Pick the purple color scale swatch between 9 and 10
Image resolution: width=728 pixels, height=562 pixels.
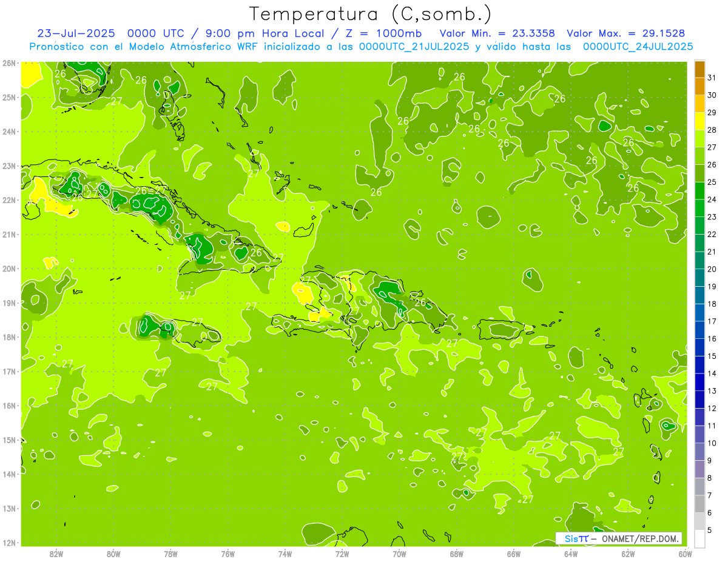pyautogui.click(x=699, y=452)
